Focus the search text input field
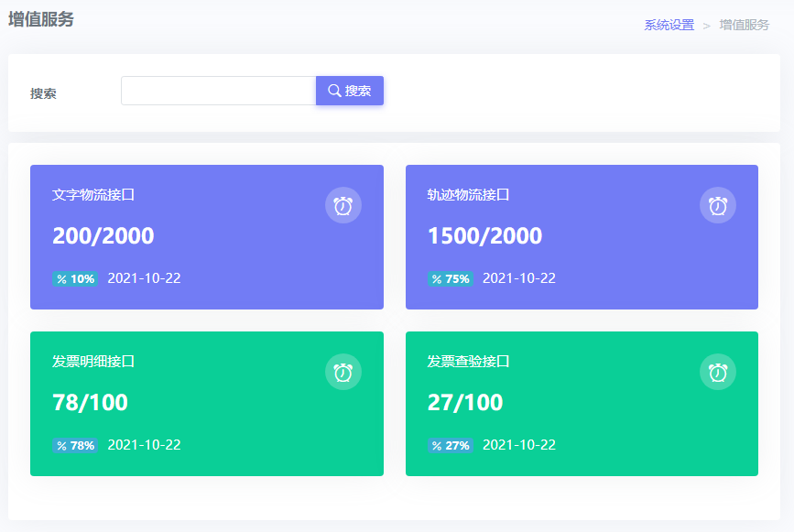 (x=219, y=91)
